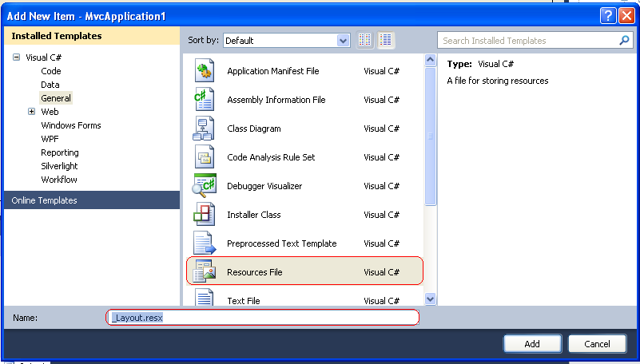Switch to medium icons list view
The height and width of the screenshot is (364, 640).
pos(386,40)
